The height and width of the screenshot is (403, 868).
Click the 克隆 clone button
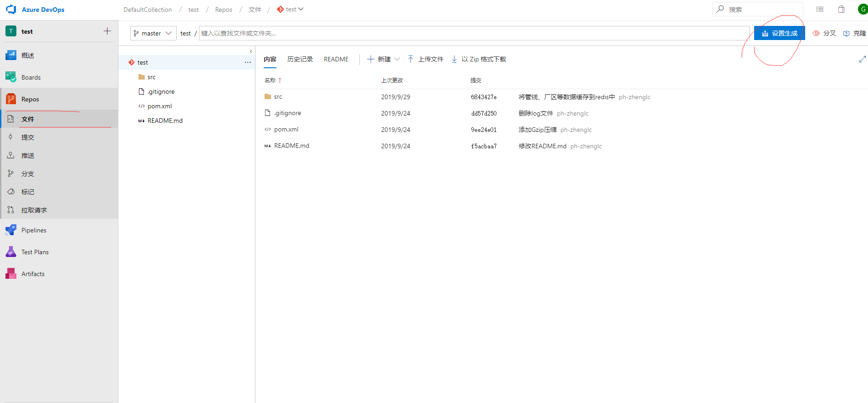point(854,33)
